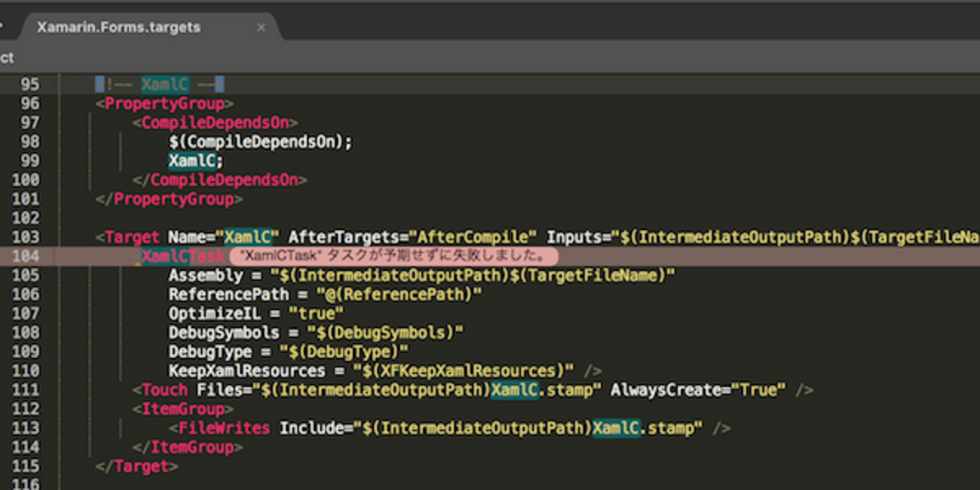
Task: Click the highlighted XamlC; text on line 99
Action: click(196, 161)
